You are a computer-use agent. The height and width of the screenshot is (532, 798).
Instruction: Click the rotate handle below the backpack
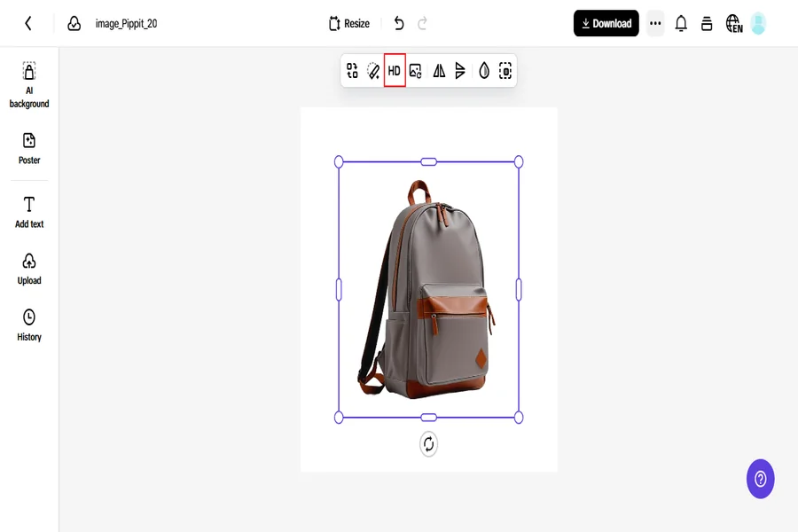point(428,444)
